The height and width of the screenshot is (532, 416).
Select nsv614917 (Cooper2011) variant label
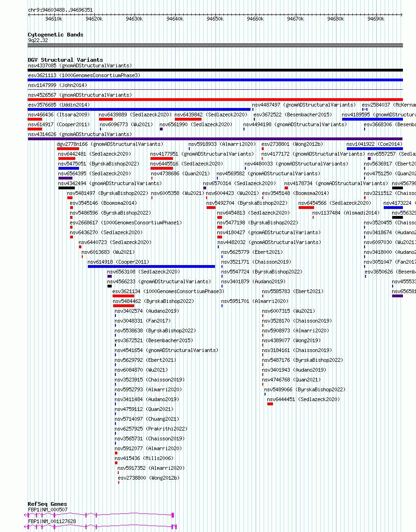tap(59, 124)
